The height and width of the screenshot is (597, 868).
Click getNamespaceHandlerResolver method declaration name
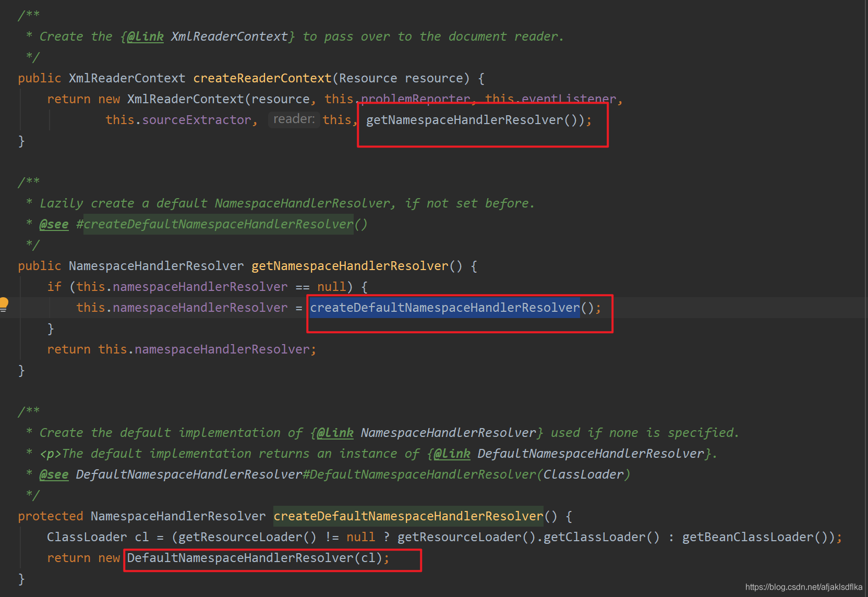coord(350,266)
